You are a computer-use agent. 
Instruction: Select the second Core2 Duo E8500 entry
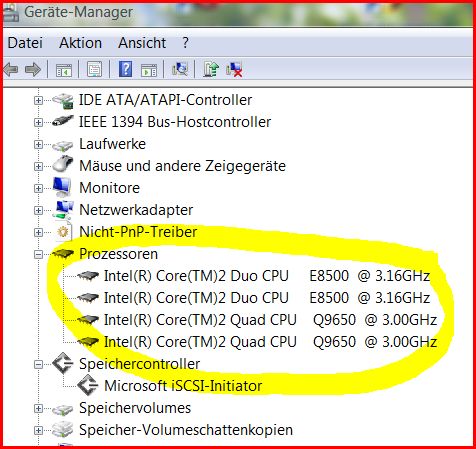tap(267, 298)
